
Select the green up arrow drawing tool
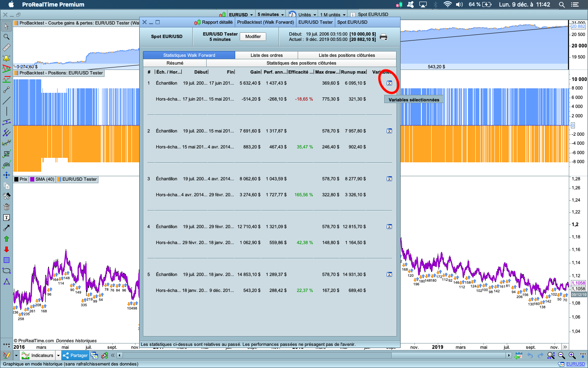(7, 239)
